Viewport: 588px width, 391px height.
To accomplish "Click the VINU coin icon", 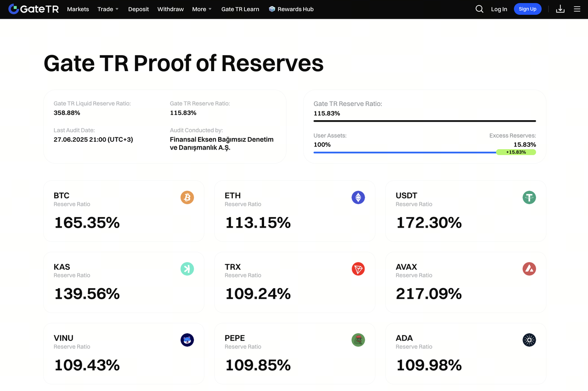I will pos(187,340).
